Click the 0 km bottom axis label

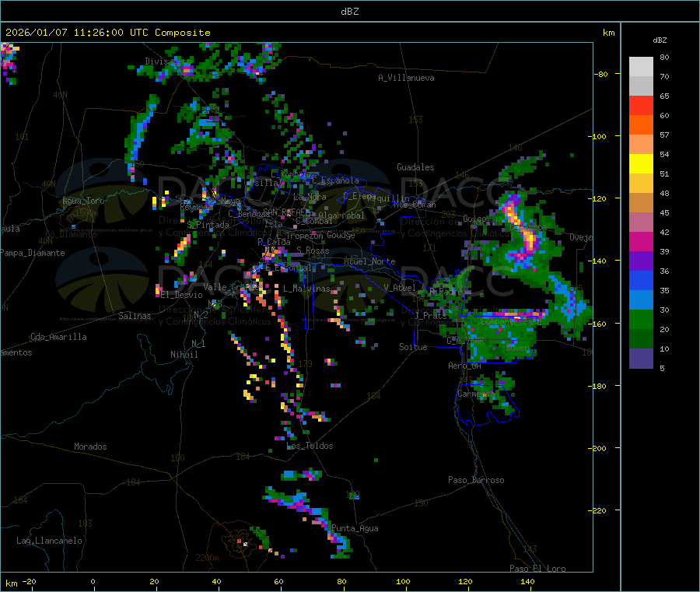[x=93, y=581]
